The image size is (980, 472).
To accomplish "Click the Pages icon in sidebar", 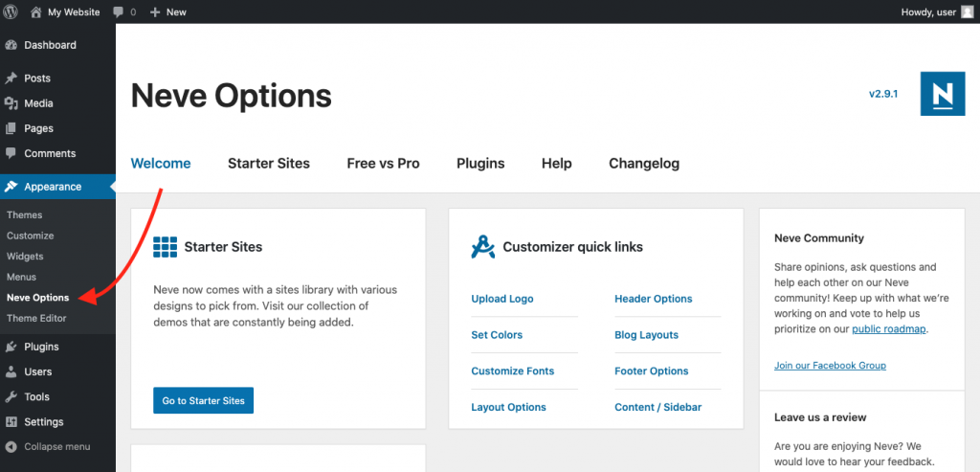I will click(x=11, y=128).
